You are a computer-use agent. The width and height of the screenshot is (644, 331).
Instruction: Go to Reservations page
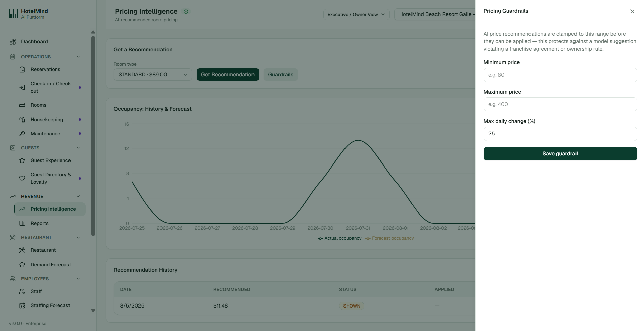[50, 69]
